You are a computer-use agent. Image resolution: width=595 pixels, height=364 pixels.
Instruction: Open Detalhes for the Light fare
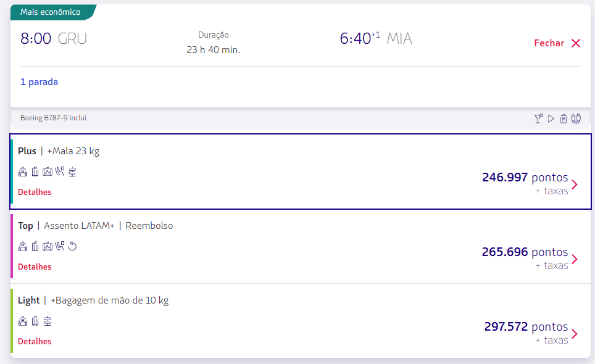coord(35,342)
